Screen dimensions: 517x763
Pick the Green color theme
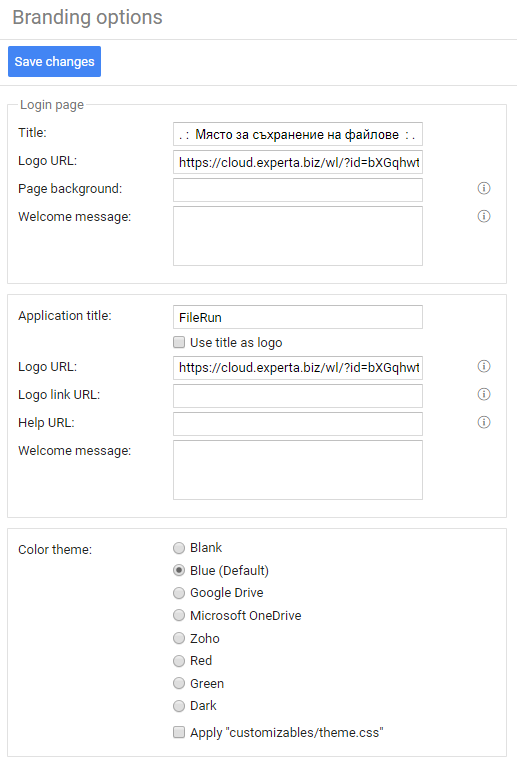pyautogui.click(x=179, y=683)
